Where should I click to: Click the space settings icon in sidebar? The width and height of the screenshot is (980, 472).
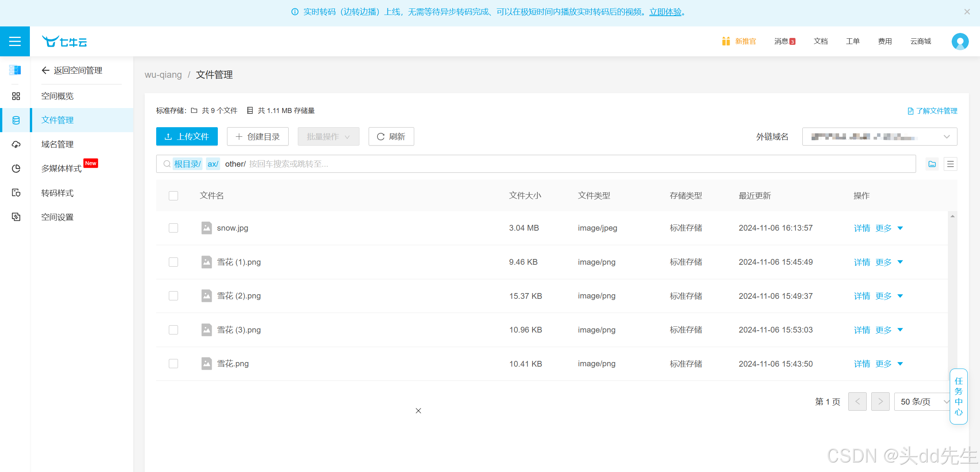coord(16,217)
